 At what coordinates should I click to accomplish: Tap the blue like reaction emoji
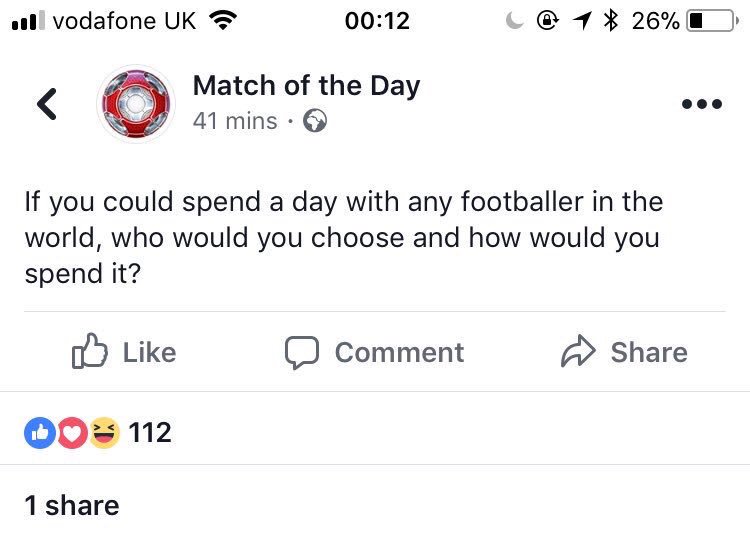tap(40, 433)
